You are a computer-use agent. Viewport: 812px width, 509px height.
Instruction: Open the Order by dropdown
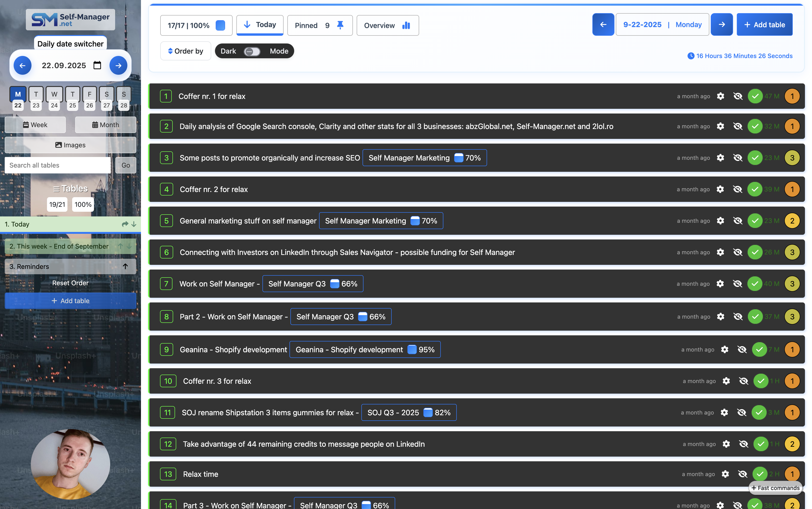185,51
